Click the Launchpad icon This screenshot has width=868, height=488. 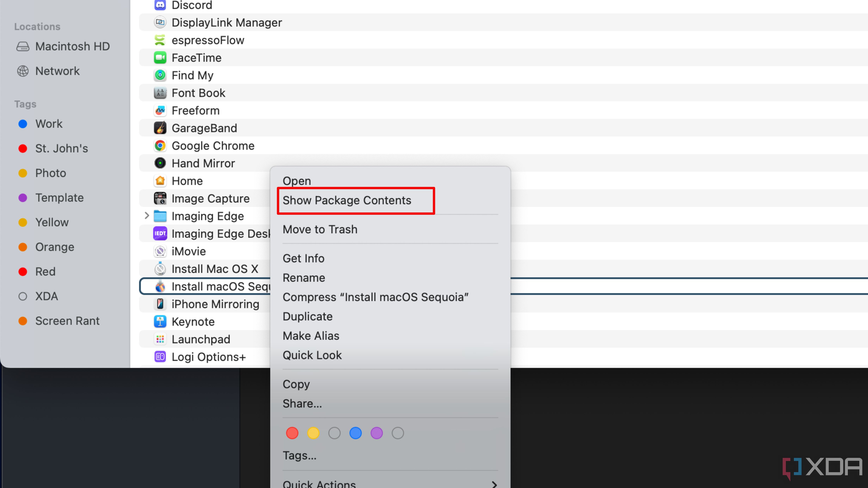(x=160, y=339)
